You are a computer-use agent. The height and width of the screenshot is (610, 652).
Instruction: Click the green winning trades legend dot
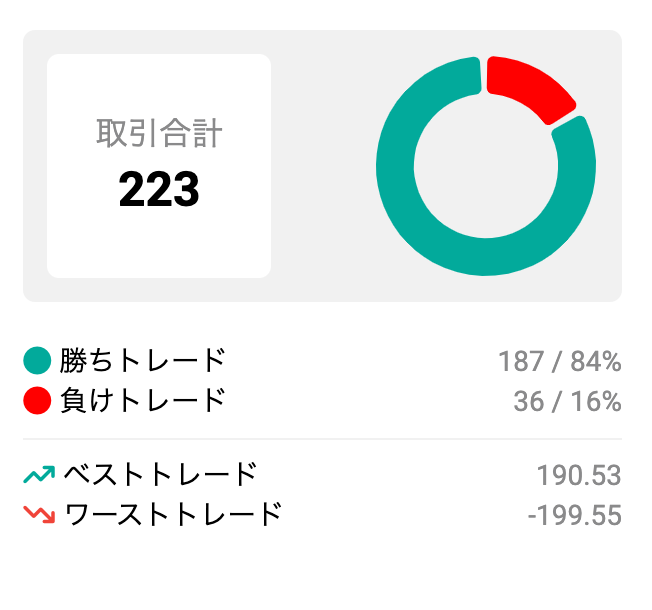[x=37, y=360]
